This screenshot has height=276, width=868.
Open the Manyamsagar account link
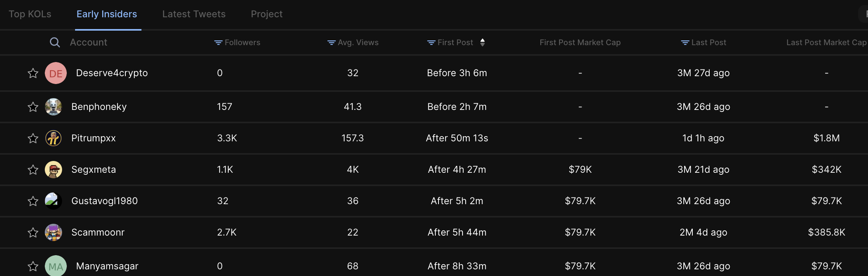coord(107,266)
